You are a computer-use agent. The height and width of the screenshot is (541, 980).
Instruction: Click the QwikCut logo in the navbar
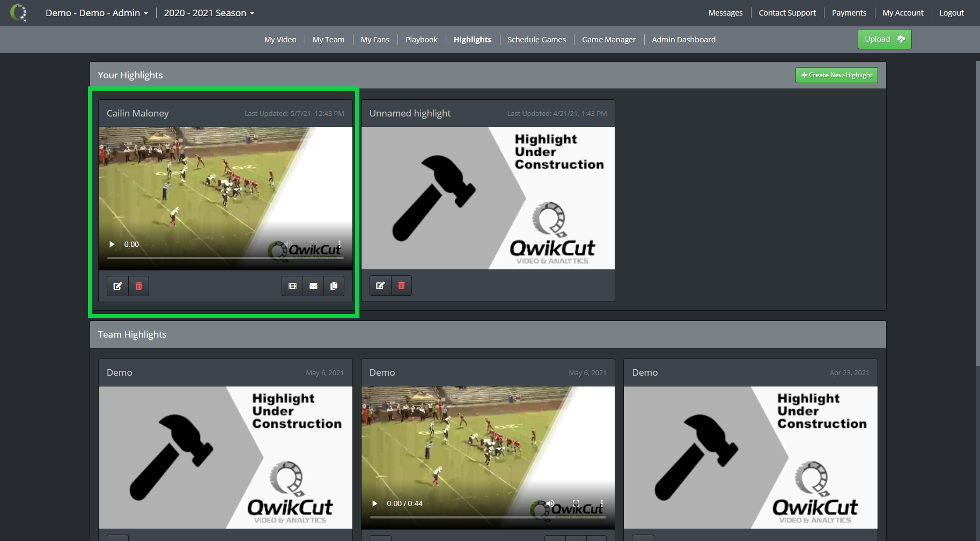pos(19,13)
